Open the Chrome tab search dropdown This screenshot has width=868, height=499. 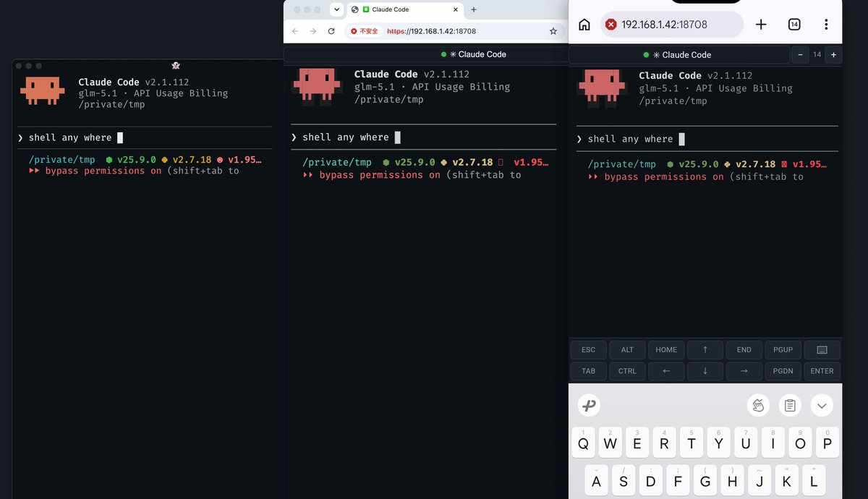tap(336, 9)
